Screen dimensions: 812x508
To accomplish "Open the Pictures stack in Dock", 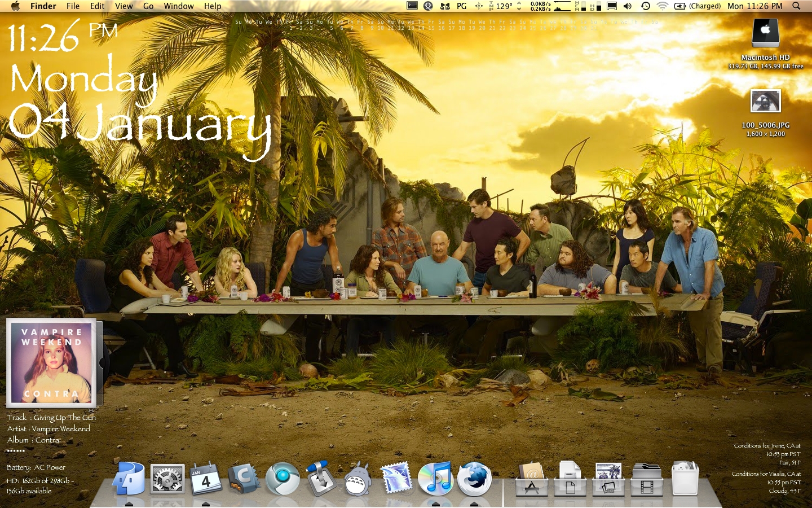I will (x=608, y=479).
